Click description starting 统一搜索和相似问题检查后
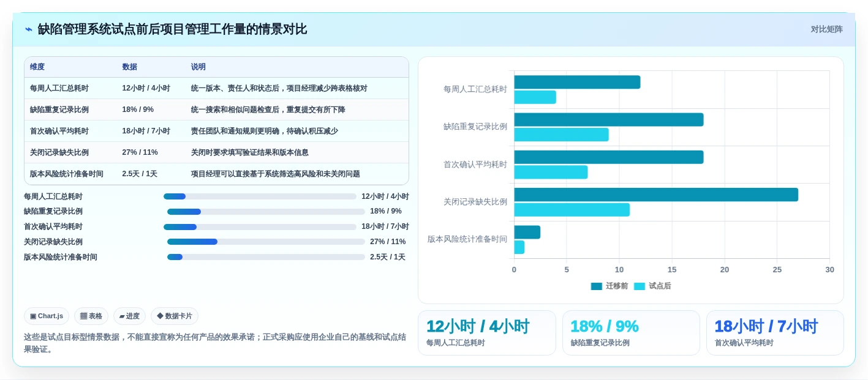 click(268, 110)
